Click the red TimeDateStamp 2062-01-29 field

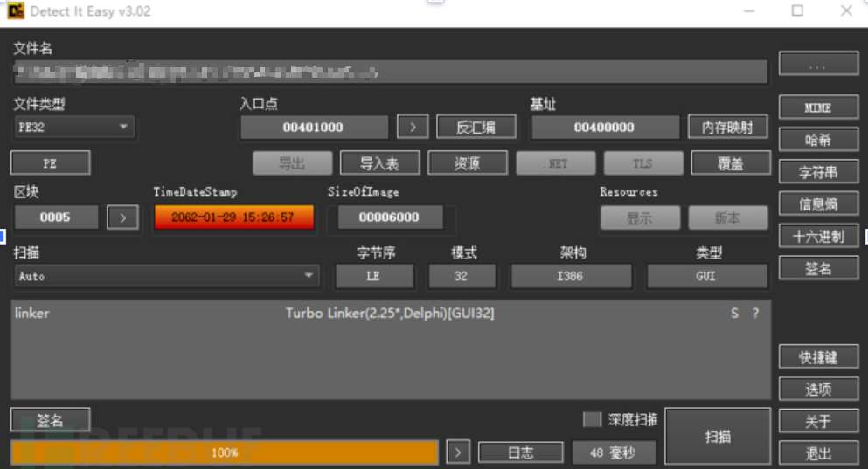tap(233, 217)
